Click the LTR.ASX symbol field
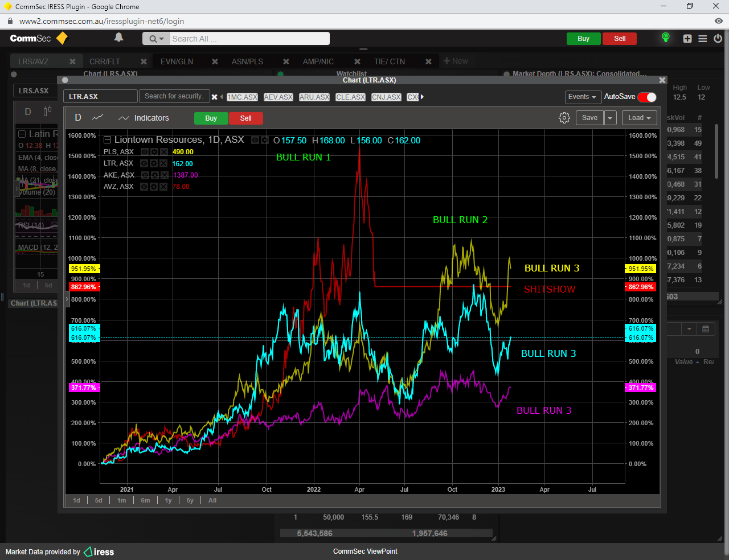729x560 pixels. click(x=100, y=96)
